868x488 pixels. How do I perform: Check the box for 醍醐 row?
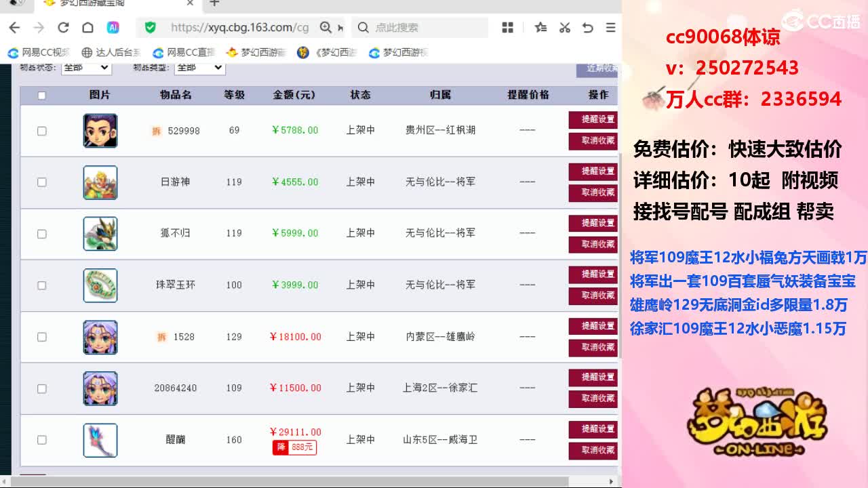(41, 440)
